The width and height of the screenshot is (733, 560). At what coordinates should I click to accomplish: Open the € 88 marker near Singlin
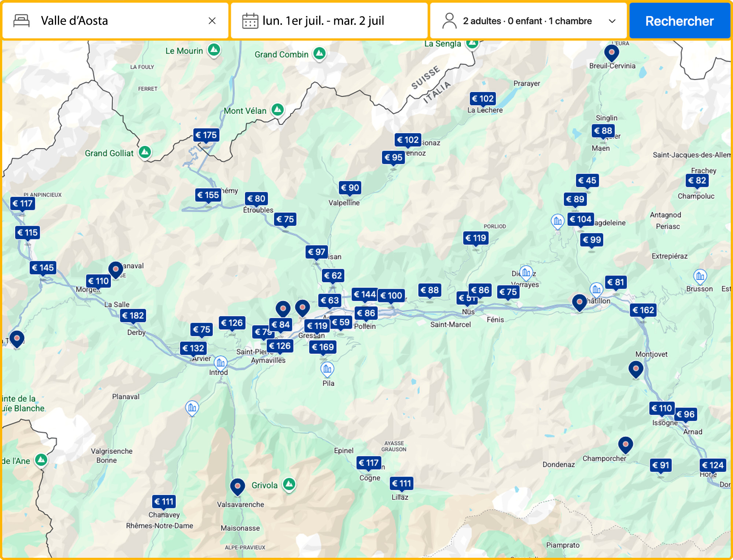coord(603,131)
